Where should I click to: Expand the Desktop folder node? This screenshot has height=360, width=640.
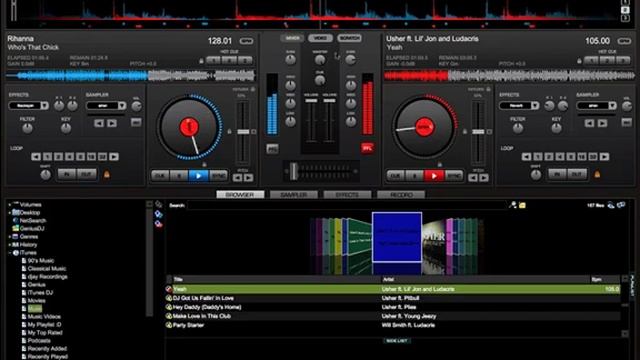[10, 213]
